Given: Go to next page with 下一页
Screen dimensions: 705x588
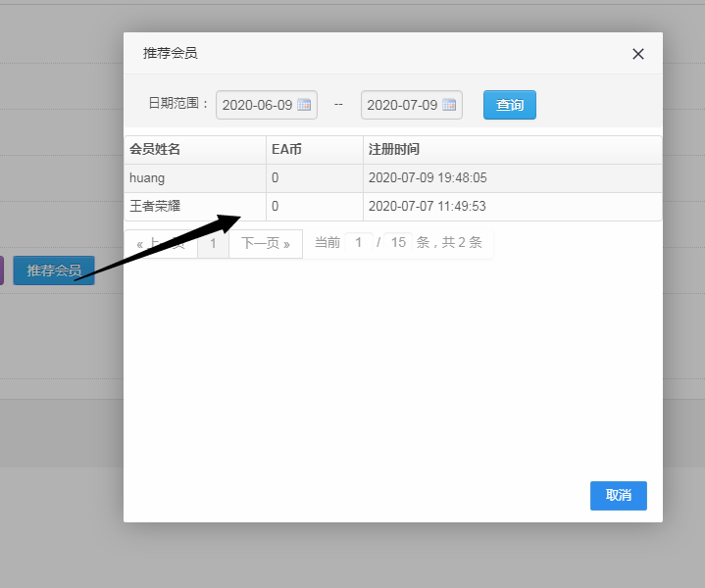Looking at the screenshot, I should [266, 244].
